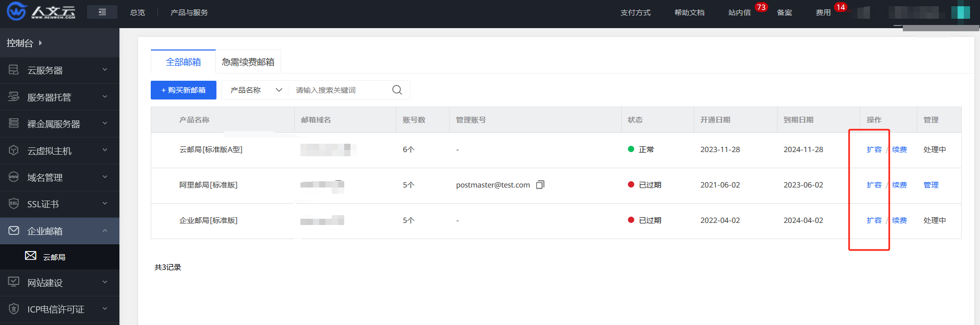Screen dimensions: 980x325
Task: Click opening date 2023-11-28
Action: (x=720, y=149)
